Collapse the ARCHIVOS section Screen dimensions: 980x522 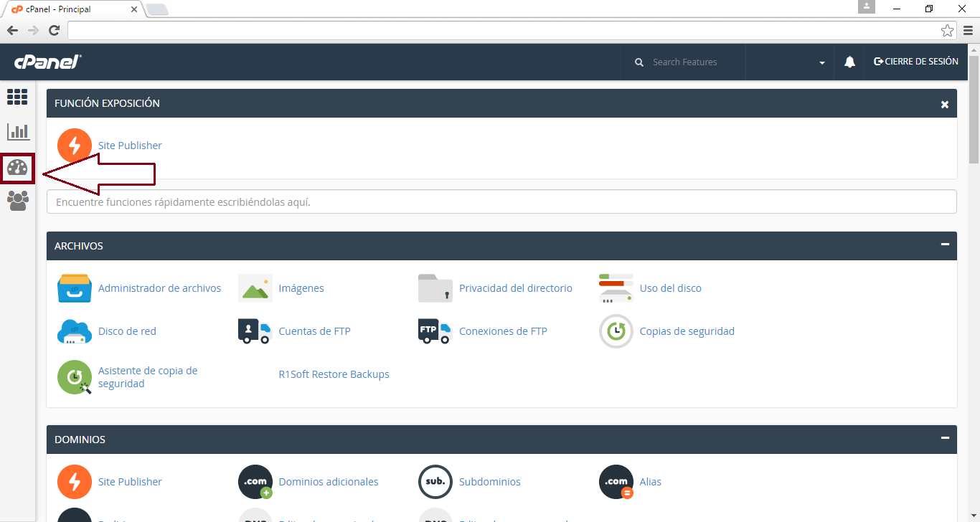(x=945, y=245)
